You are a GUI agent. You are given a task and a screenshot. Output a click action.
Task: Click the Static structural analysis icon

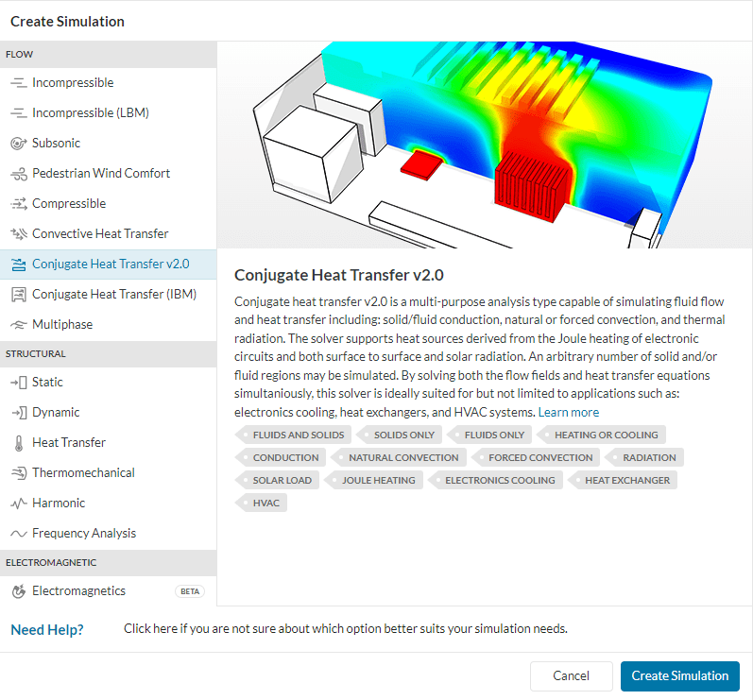click(x=18, y=383)
